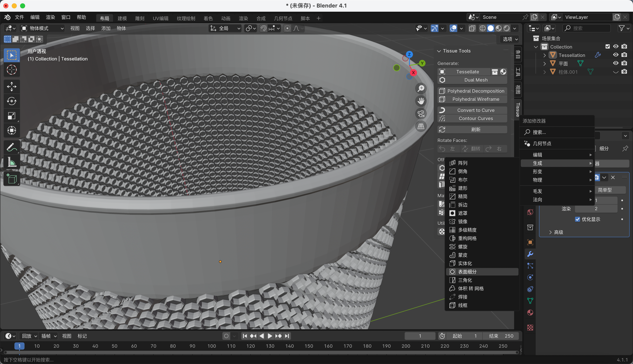Click frame 100 on the timeline

click(212, 346)
